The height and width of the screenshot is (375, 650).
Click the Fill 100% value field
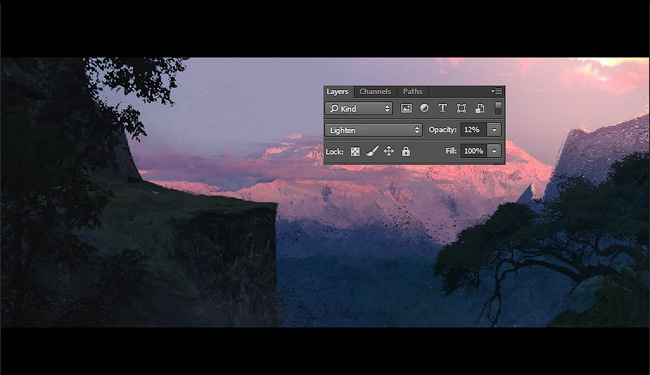tap(473, 151)
